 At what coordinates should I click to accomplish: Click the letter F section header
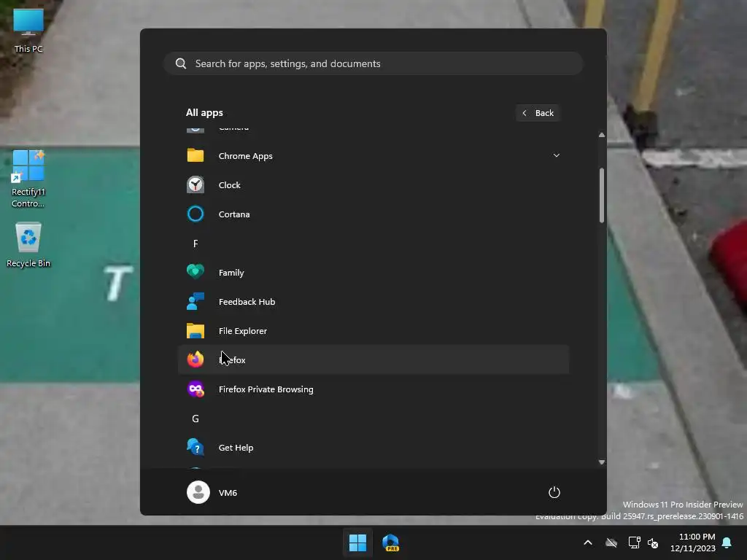coord(196,244)
